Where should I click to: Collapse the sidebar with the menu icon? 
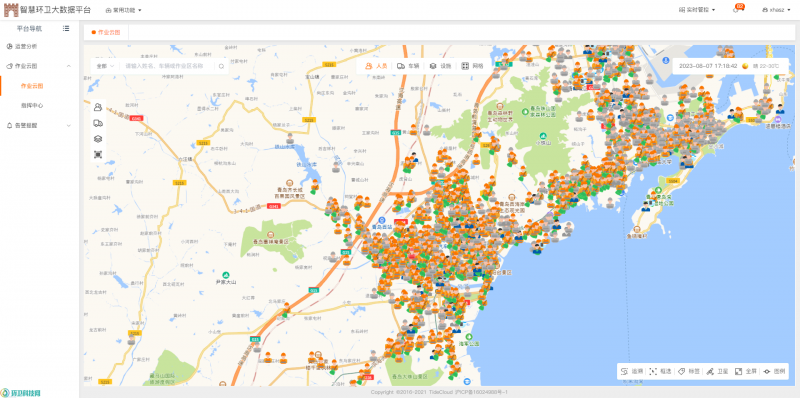click(x=66, y=29)
